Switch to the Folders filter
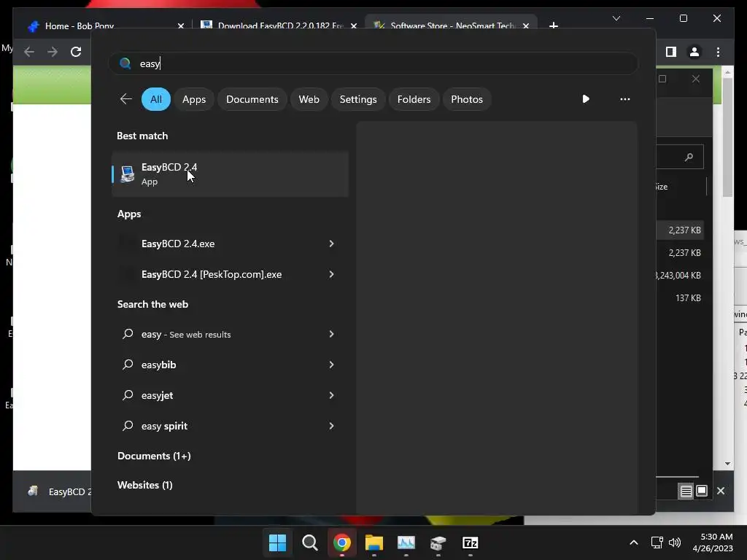 414,99
